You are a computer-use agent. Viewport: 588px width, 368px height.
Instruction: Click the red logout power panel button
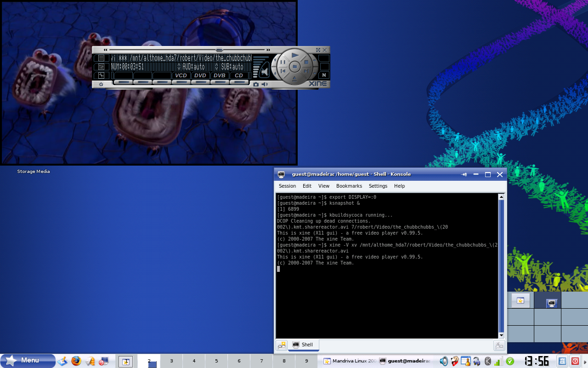click(575, 361)
